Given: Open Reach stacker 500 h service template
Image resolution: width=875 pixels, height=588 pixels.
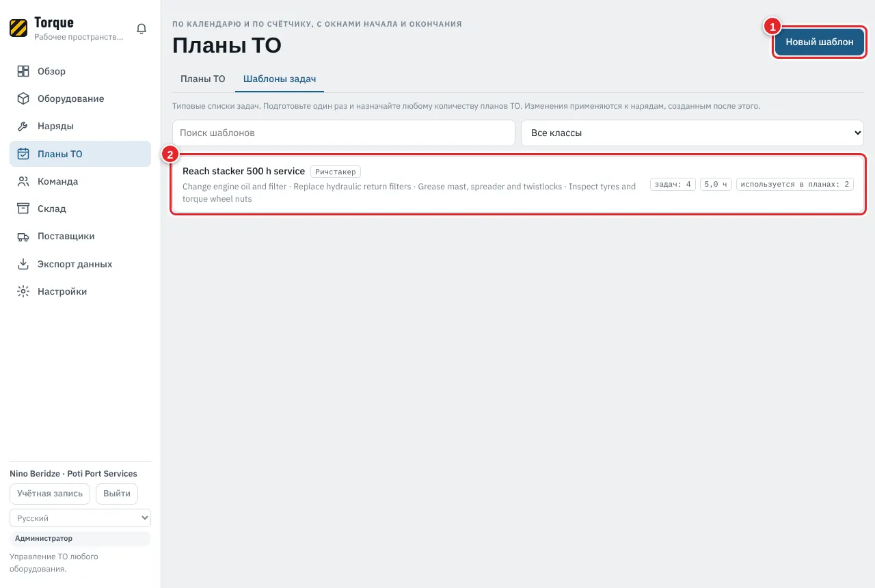Looking at the screenshot, I should (518, 185).
